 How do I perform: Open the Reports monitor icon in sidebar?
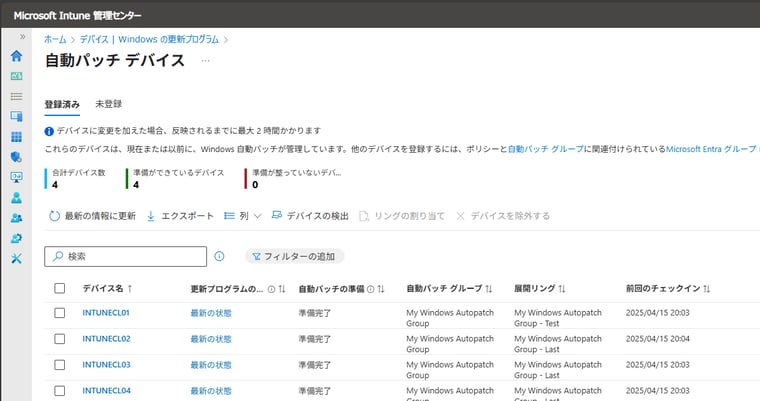(x=16, y=177)
